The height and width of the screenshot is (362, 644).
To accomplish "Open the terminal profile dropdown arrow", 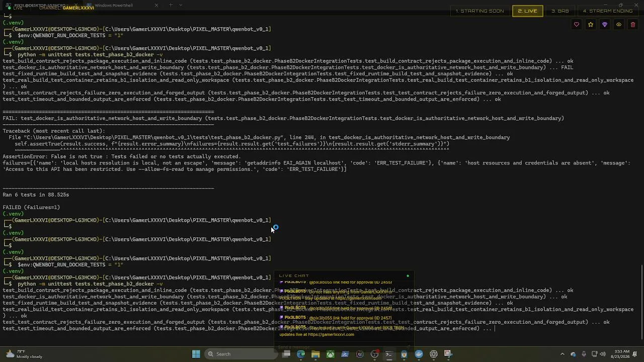I will [181, 5].
